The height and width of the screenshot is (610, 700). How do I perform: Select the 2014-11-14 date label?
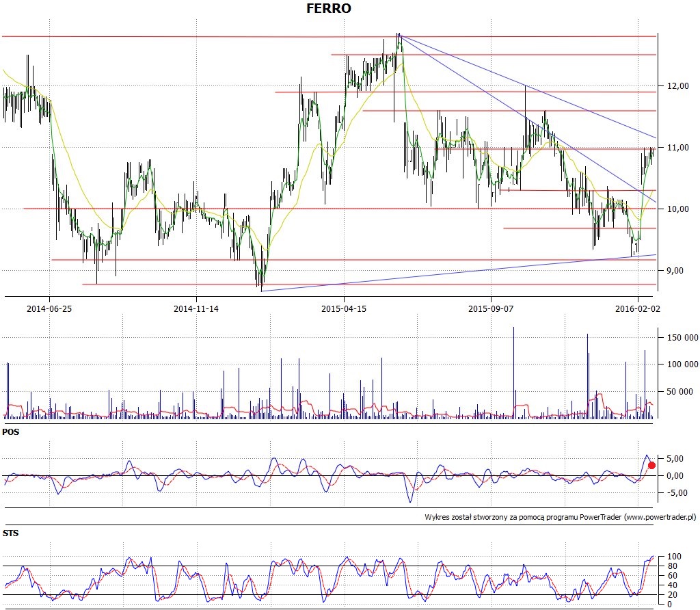[x=196, y=308]
